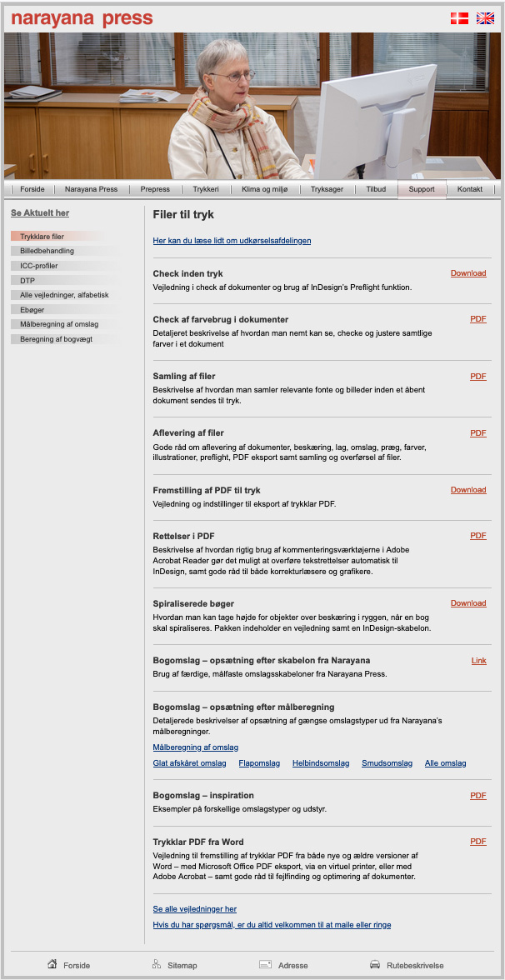505x980 pixels.
Task: Download the Check inden tryk guide
Action: [x=468, y=273]
